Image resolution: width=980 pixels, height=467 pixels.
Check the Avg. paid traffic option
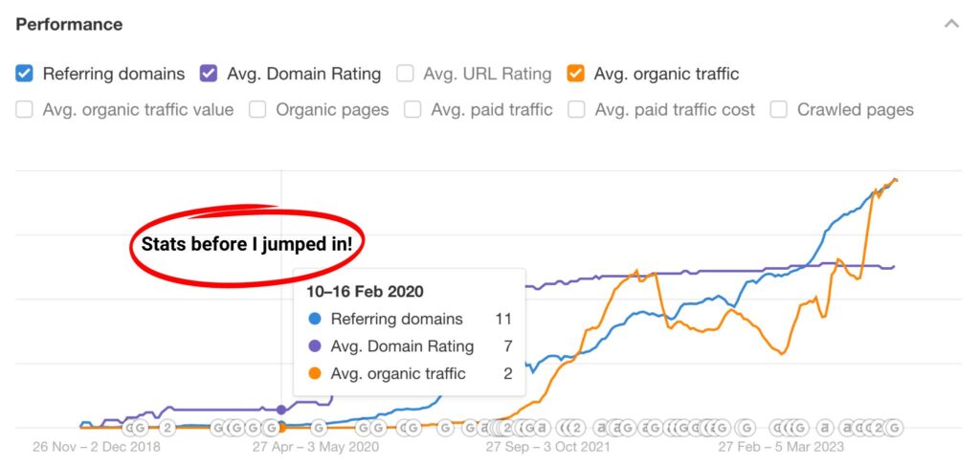tap(412, 109)
